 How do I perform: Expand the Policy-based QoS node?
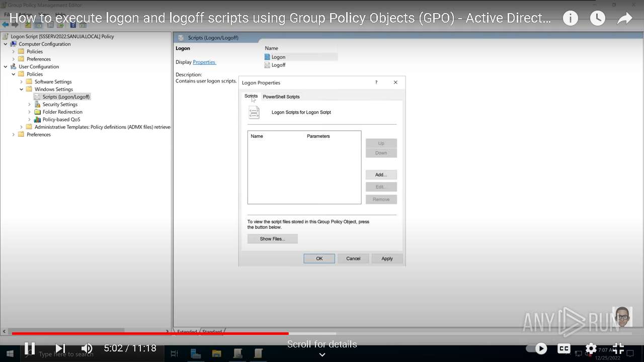click(x=30, y=119)
